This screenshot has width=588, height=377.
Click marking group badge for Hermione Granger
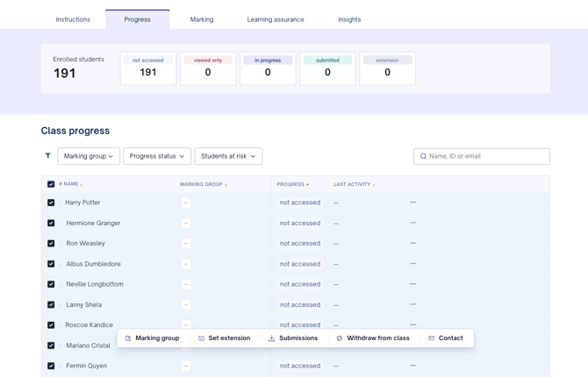(186, 224)
